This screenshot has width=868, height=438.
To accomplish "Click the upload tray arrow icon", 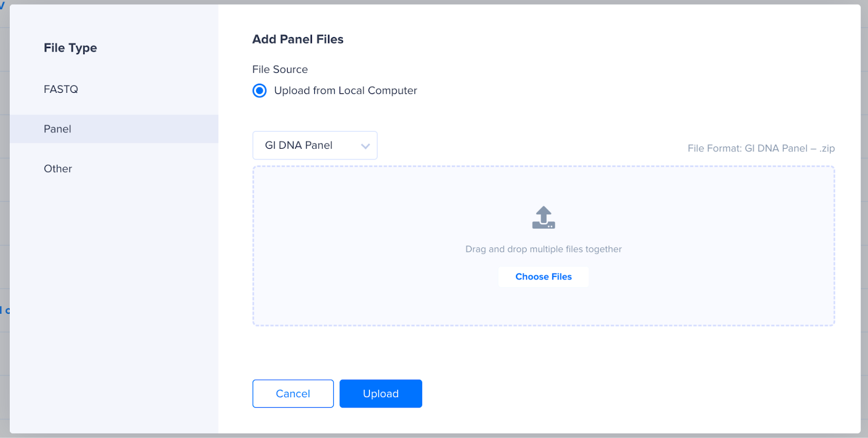I will pos(544,217).
